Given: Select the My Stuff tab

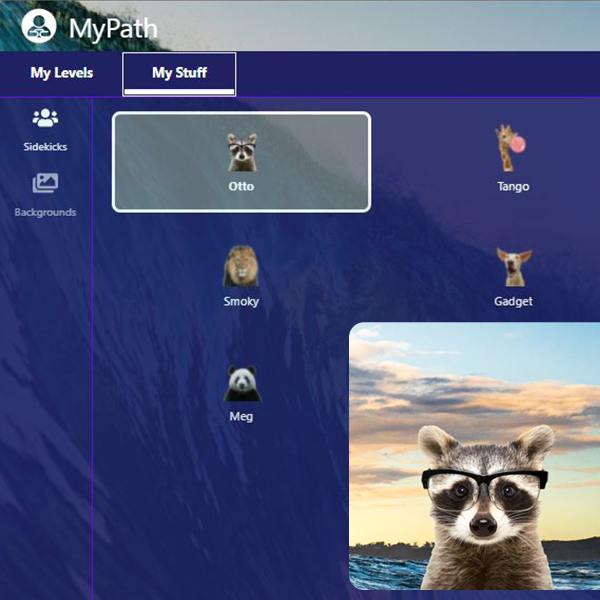Looking at the screenshot, I should 179,73.
